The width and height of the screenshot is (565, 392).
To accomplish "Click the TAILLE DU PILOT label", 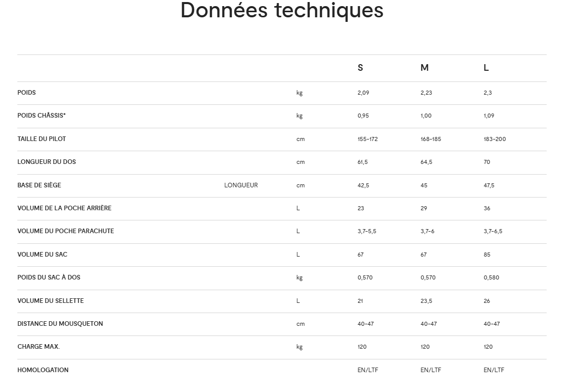I will (x=41, y=139).
